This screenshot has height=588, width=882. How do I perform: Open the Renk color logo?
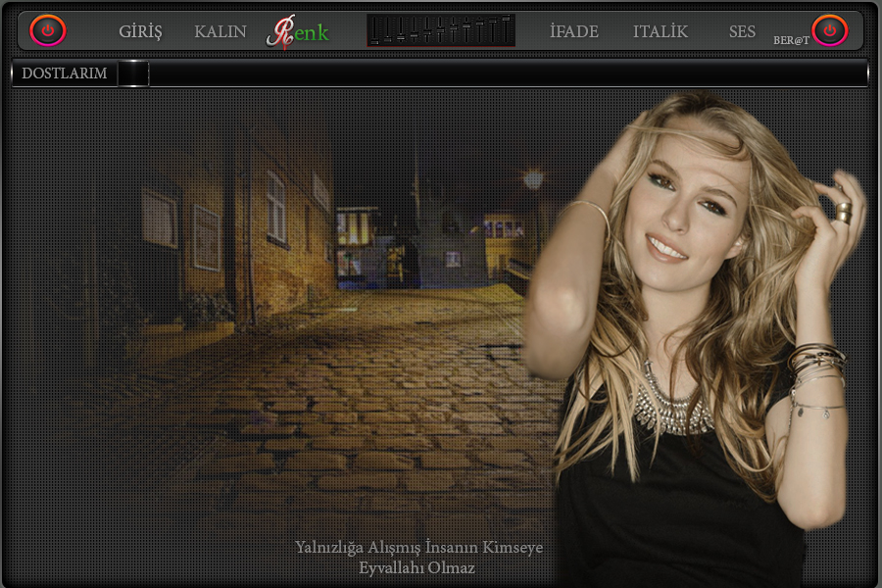pos(298,31)
